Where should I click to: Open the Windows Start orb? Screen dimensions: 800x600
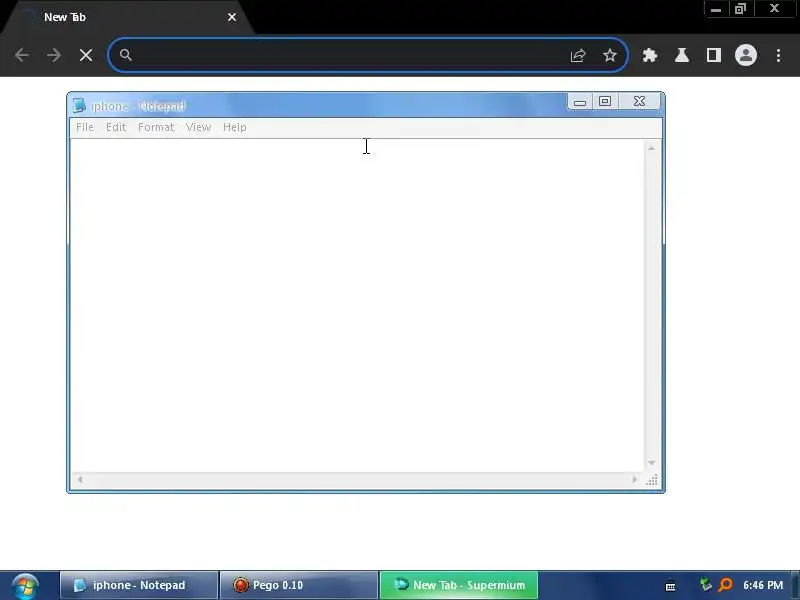click(x=25, y=586)
